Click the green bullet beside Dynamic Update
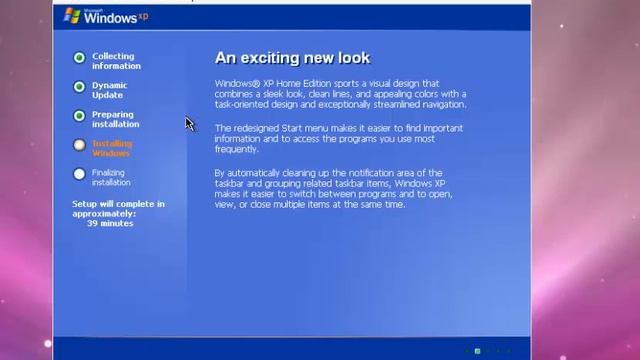Screen dimensions: 640x360 [x=79, y=87]
